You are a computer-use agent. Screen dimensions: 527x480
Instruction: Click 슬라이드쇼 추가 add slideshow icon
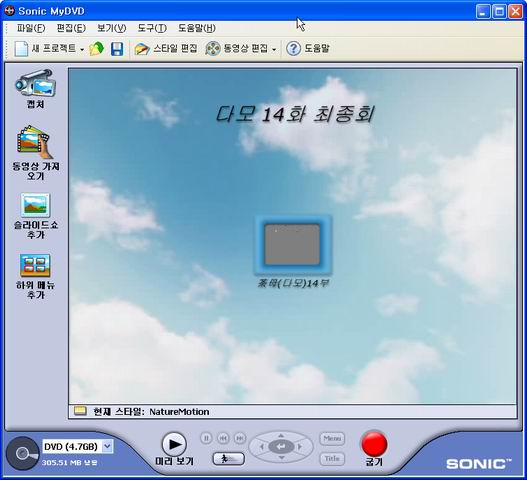tap(35, 205)
